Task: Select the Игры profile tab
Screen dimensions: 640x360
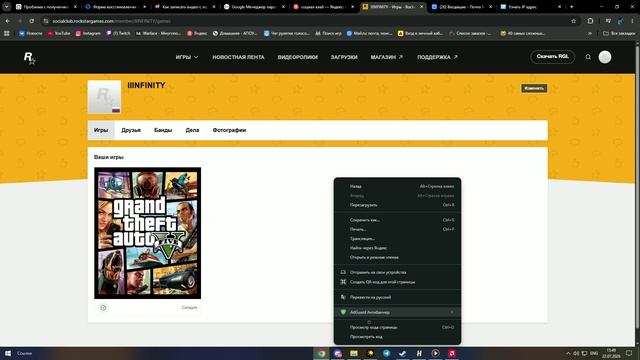Action: (x=101, y=130)
